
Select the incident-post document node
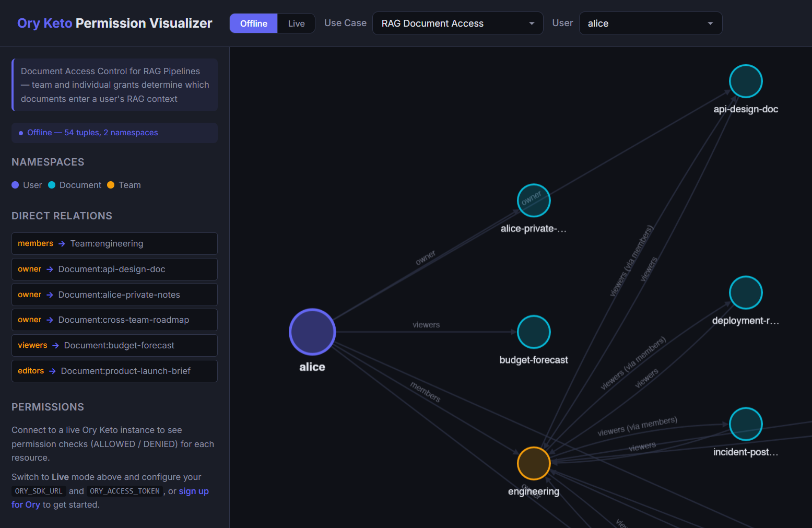tap(746, 424)
